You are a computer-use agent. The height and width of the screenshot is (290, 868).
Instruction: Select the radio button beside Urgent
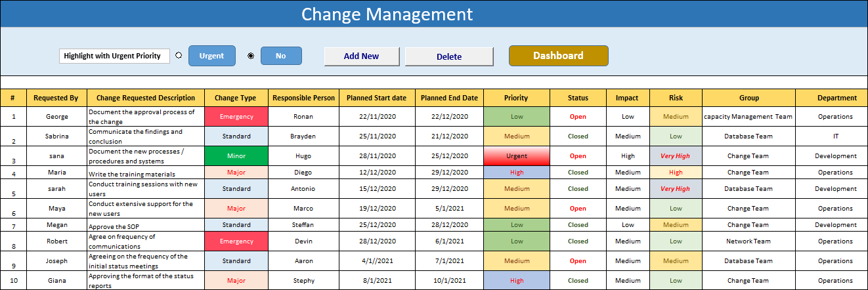(179, 56)
